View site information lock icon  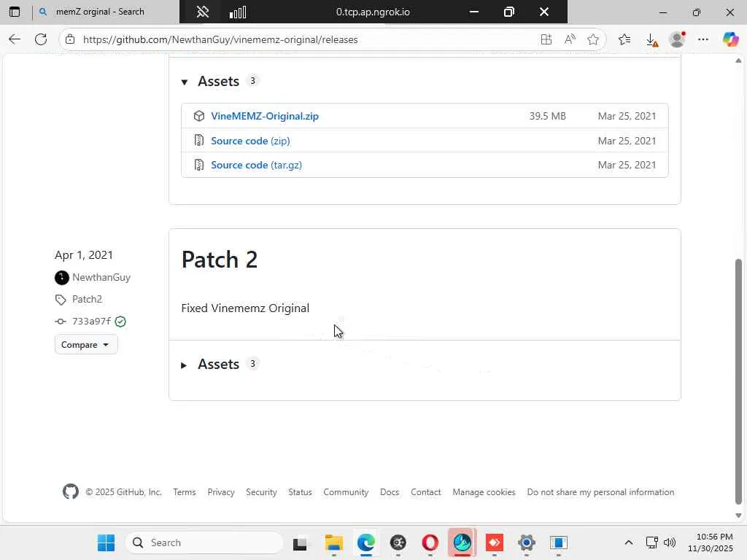pos(70,39)
